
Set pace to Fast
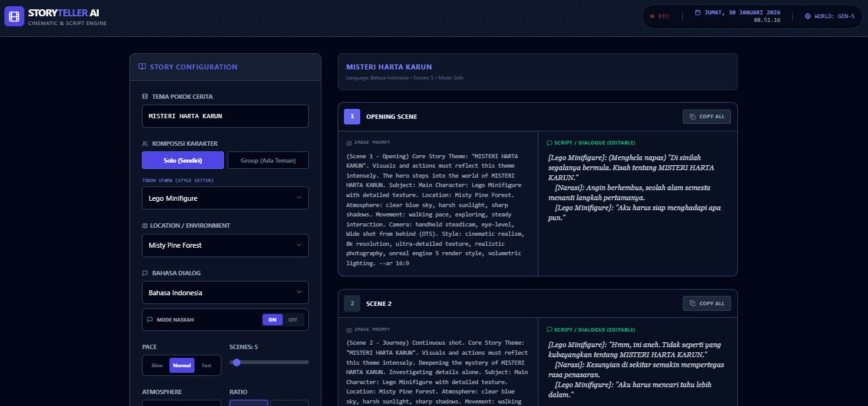(206, 365)
